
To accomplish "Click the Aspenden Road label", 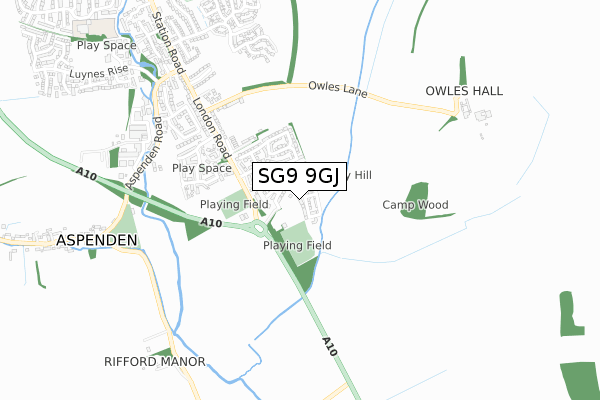I will tap(145, 153).
